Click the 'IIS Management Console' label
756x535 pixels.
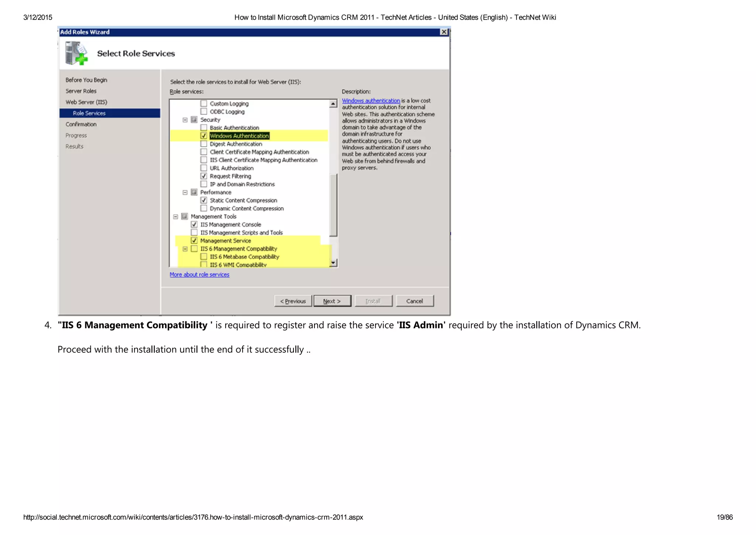pyautogui.click(x=230, y=224)
